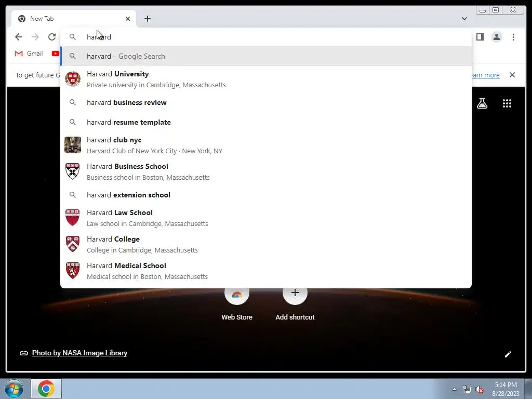Go back using the browser back arrow

click(19, 37)
